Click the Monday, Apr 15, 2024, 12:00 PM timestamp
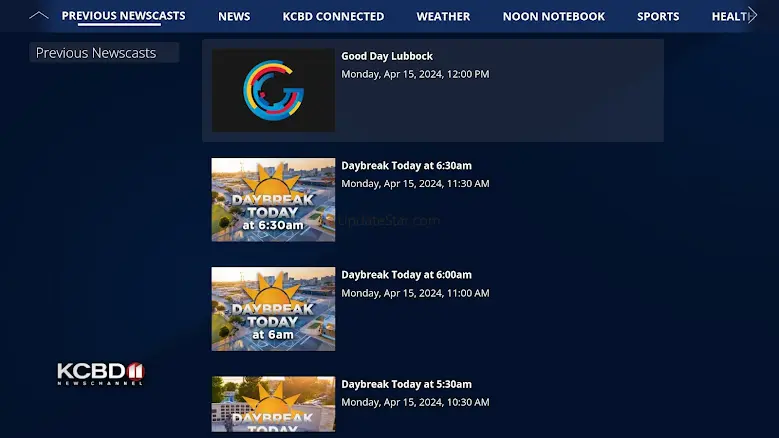The width and height of the screenshot is (779, 438). (415, 74)
